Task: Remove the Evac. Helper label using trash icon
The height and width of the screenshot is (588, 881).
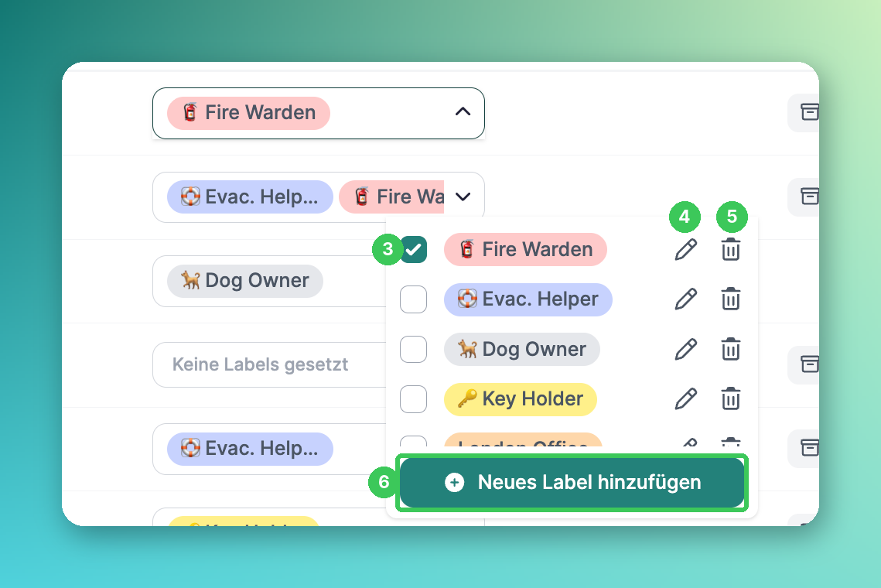Action: pos(730,299)
